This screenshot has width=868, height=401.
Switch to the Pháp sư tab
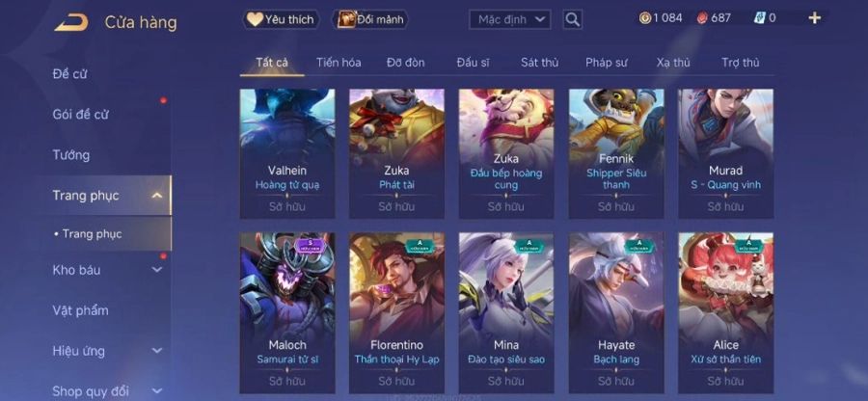pyautogui.click(x=607, y=63)
